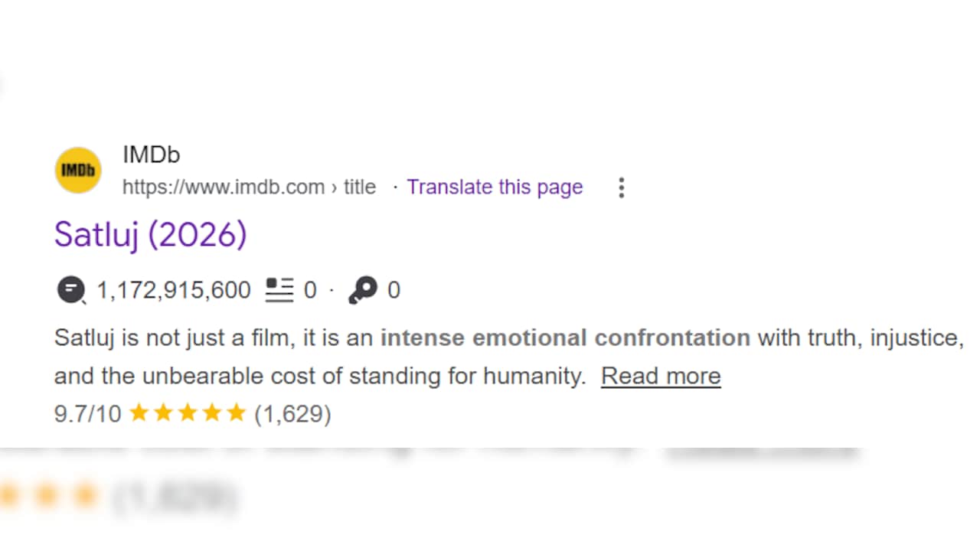Click the 1,172,915,600 count number
This screenshot has width=980, height=551.
[174, 291]
